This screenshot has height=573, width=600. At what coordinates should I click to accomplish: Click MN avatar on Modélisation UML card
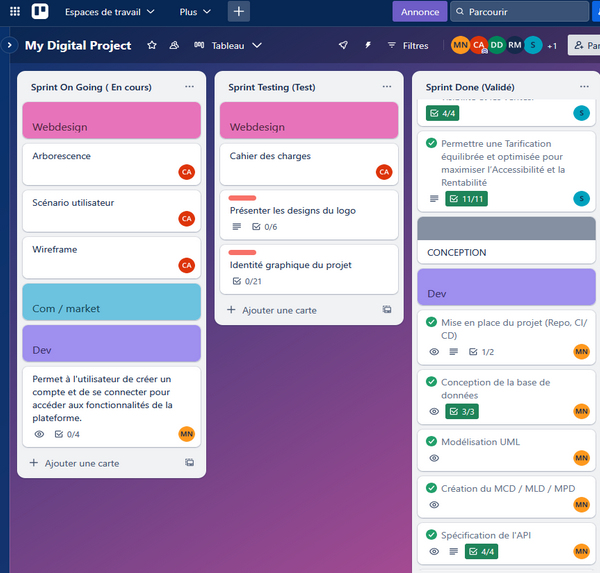pos(582,458)
